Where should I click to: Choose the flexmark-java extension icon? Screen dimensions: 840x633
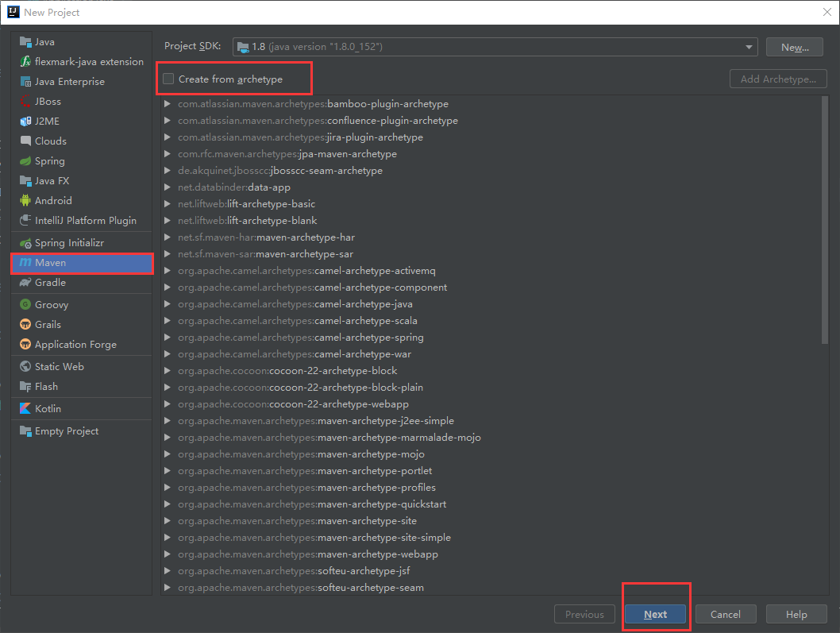coord(25,62)
